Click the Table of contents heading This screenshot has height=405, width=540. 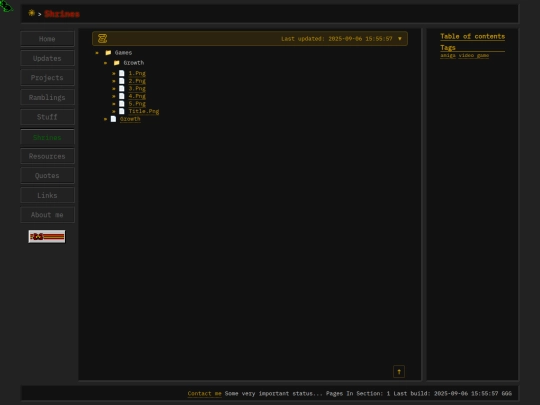click(472, 36)
